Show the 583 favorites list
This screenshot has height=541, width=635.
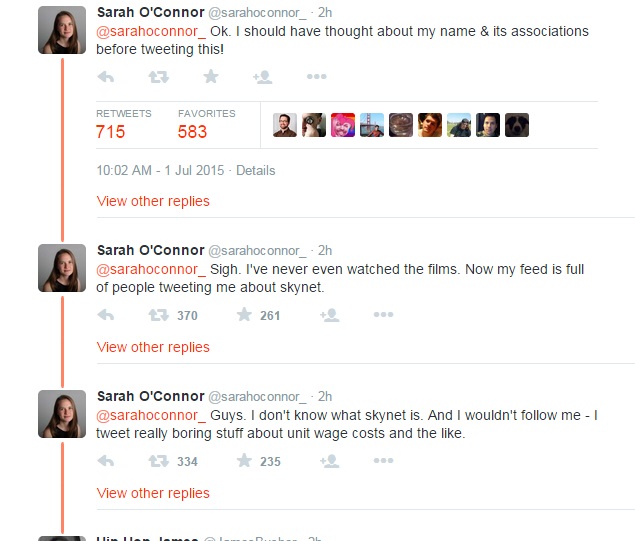click(x=192, y=131)
